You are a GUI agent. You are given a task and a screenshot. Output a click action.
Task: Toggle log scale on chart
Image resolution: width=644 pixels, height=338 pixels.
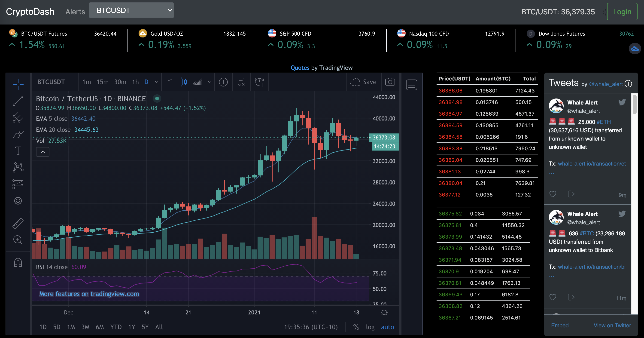(370, 327)
